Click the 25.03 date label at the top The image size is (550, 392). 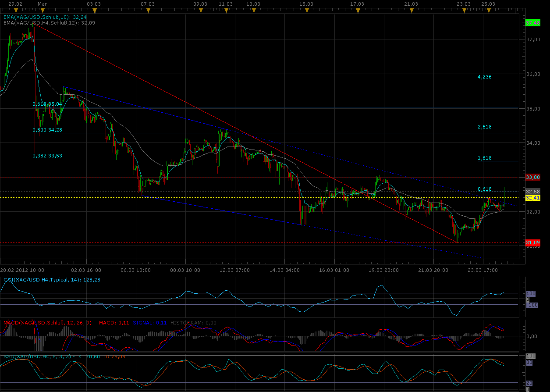(x=488, y=4)
